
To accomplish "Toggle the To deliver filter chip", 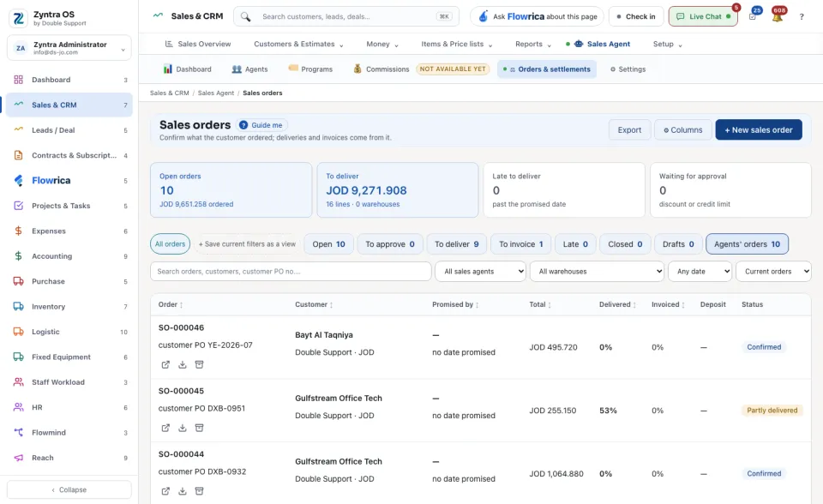I will (x=456, y=244).
